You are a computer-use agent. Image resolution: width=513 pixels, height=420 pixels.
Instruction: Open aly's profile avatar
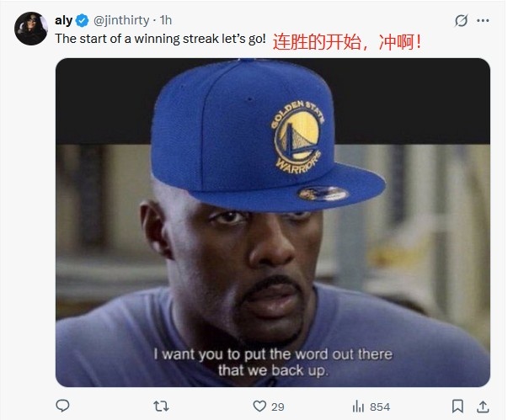pos(31,29)
